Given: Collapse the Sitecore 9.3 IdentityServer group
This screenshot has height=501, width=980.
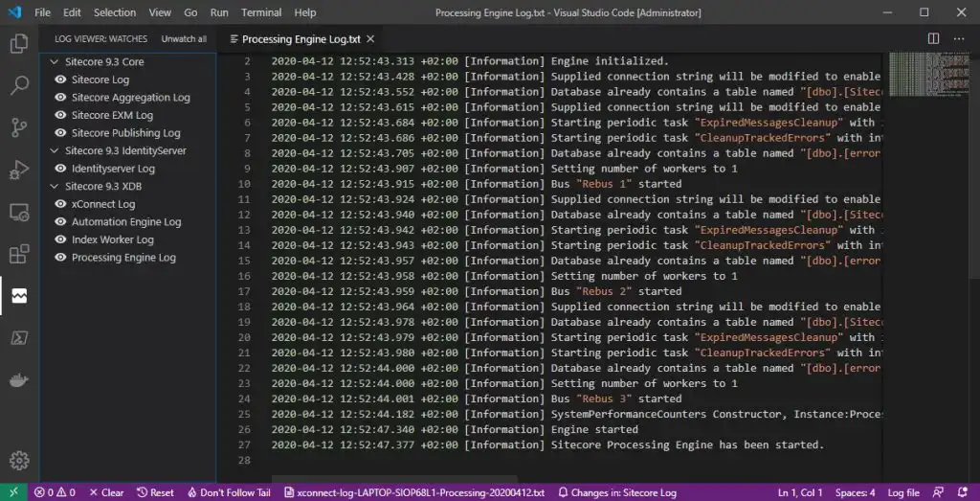Looking at the screenshot, I should pyautogui.click(x=55, y=150).
